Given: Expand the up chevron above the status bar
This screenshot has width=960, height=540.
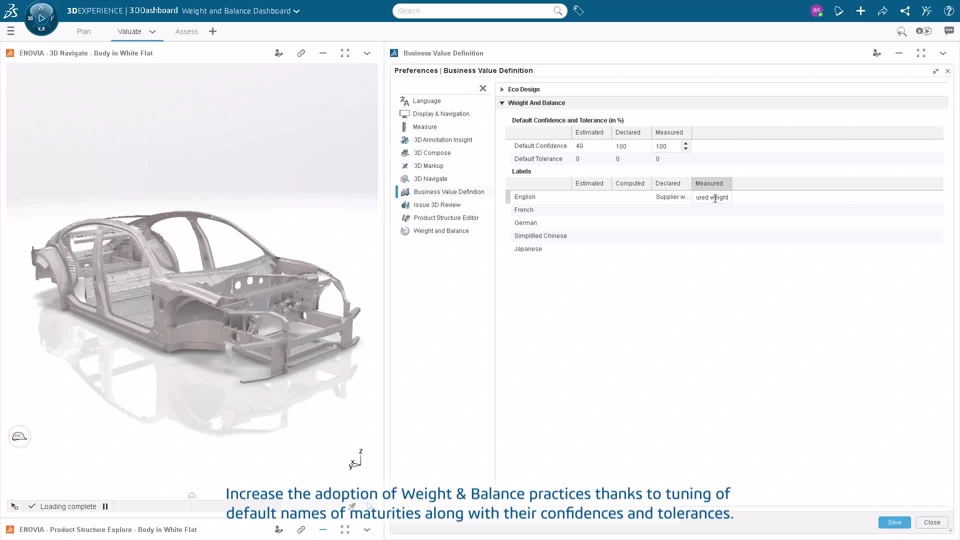Looking at the screenshot, I should [192, 495].
